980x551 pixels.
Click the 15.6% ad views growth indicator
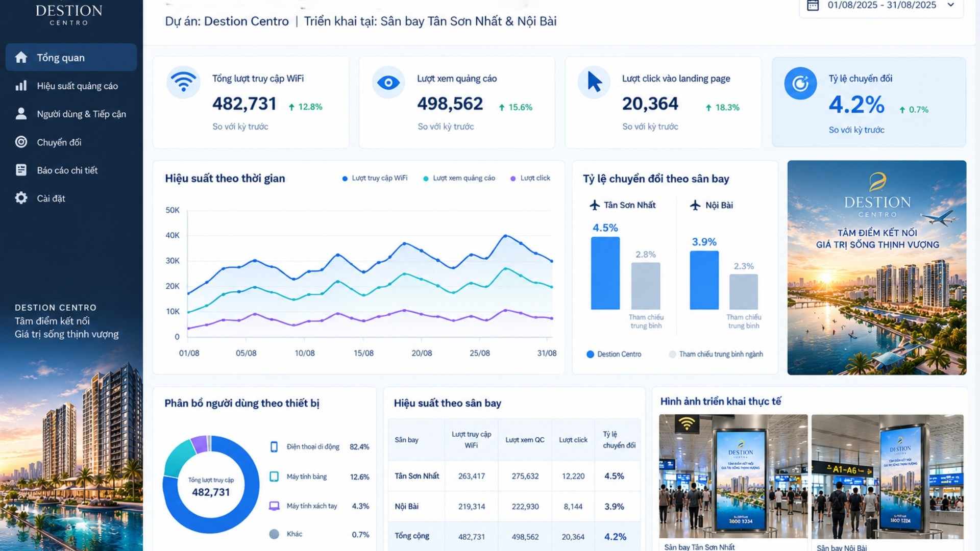click(516, 107)
